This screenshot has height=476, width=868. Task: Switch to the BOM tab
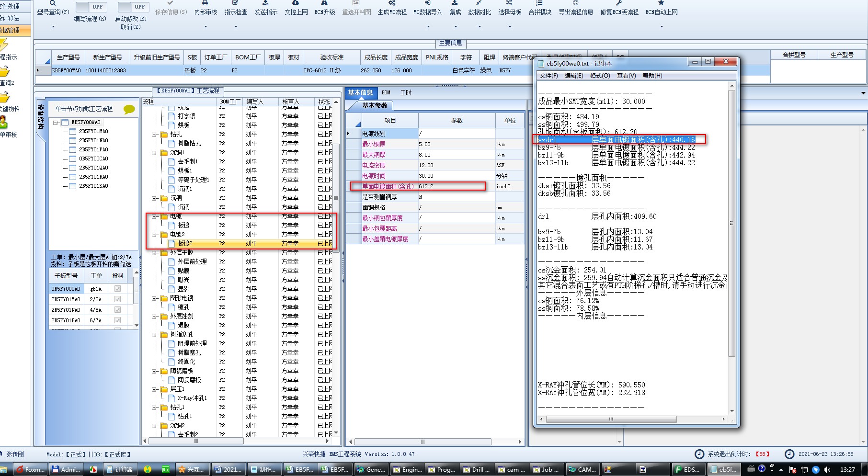point(386,93)
